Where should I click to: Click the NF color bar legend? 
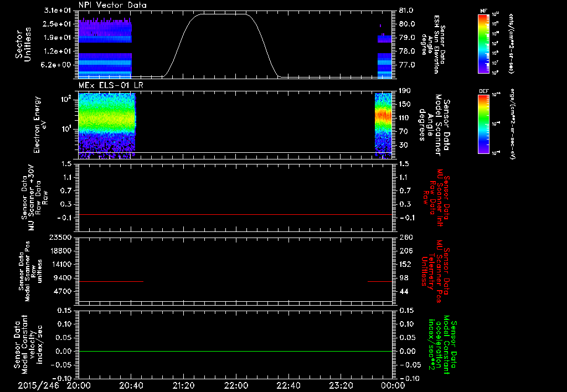483,43
